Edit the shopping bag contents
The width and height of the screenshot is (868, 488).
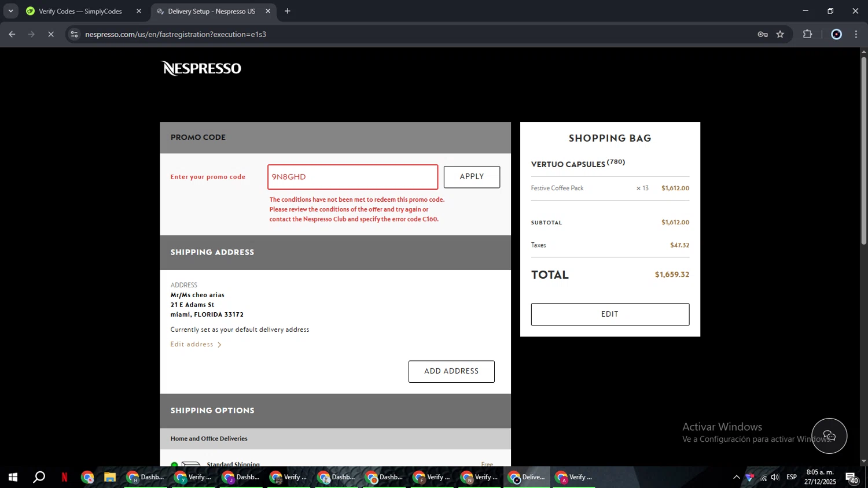coord(610,314)
